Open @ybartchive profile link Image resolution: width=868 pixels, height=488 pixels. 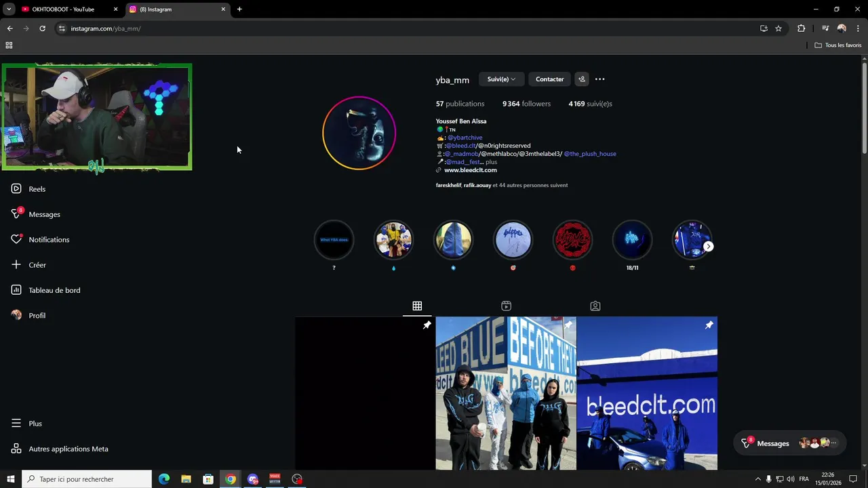tap(465, 138)
